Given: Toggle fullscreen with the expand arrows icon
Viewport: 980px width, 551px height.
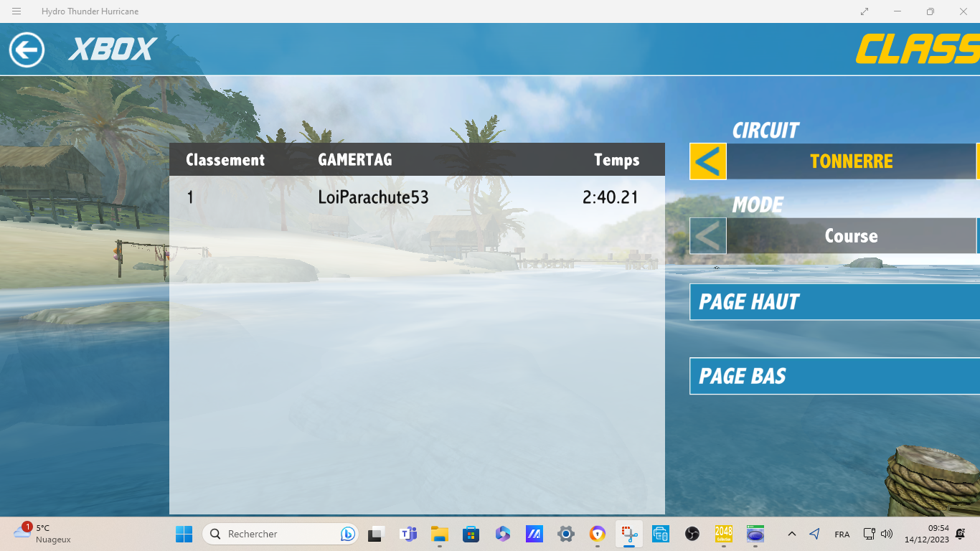Looking at the screenshot, I should (x=864, y=11).
